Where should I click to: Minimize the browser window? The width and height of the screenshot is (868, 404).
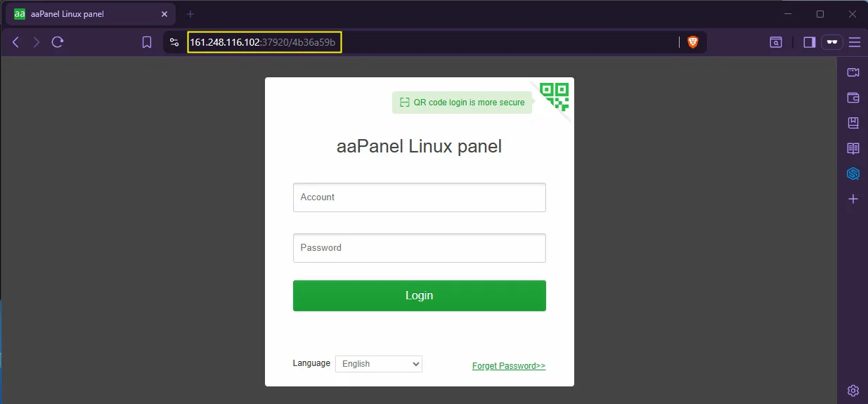pos(789,14)
